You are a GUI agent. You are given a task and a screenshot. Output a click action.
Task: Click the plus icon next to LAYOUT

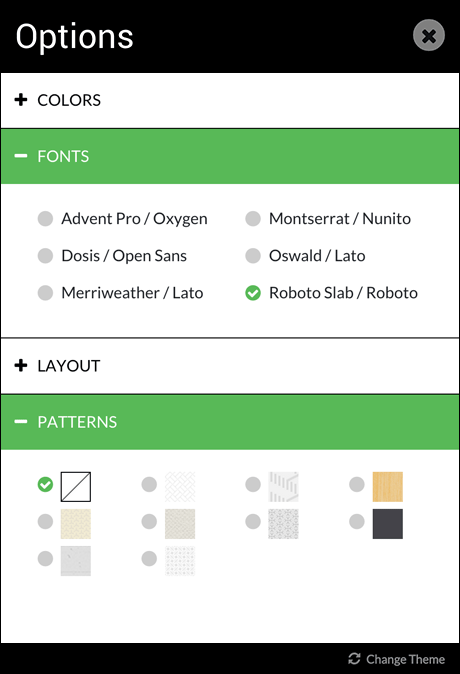[x=21, y=365]
